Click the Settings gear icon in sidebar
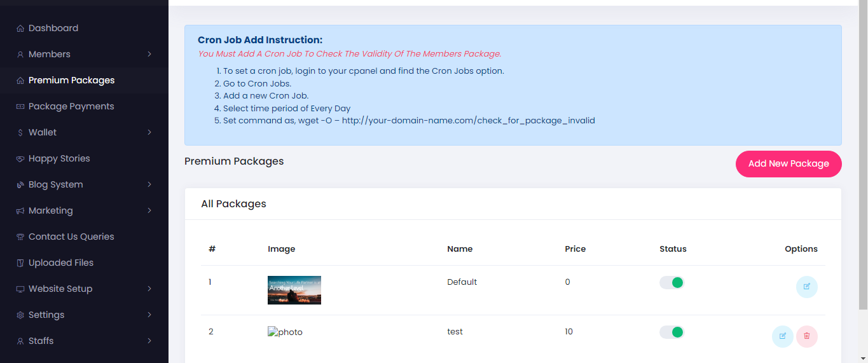The width and height of the screenshot is (868, 363). coord(20,315)
